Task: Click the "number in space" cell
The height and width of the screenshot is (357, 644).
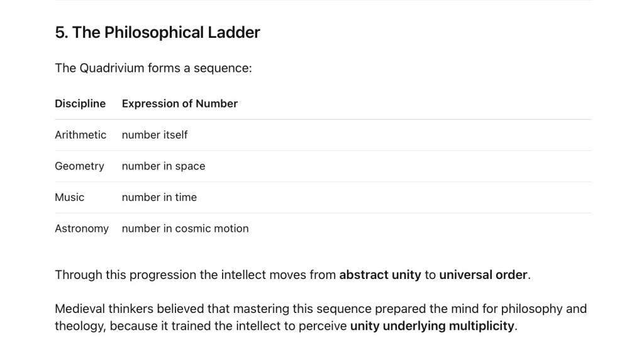Action: point(163,166)
